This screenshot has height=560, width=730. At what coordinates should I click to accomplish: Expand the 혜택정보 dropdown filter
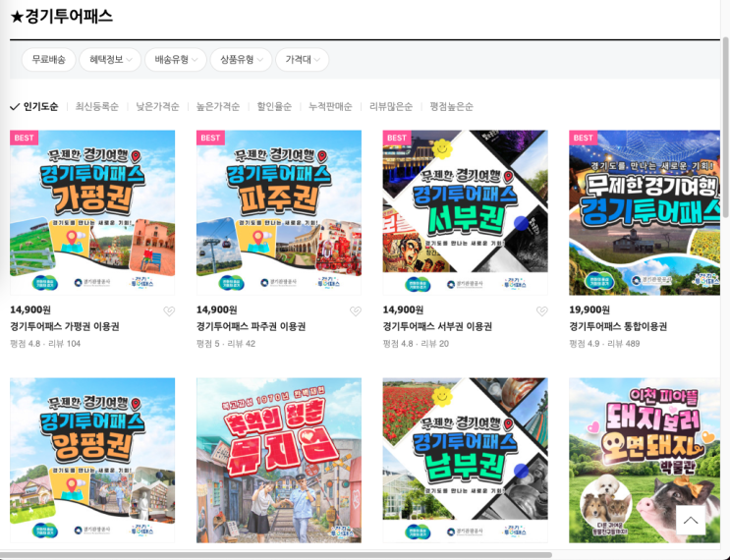tap(110, 60)
